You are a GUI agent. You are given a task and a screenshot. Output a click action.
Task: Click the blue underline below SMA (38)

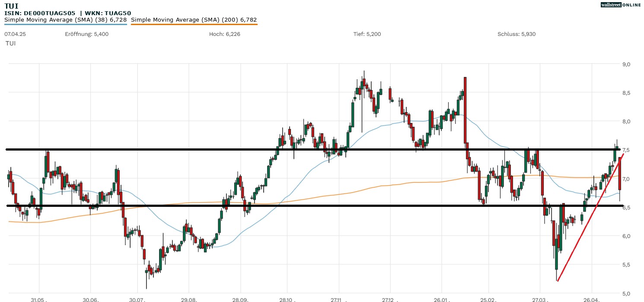tap(65, 24)
